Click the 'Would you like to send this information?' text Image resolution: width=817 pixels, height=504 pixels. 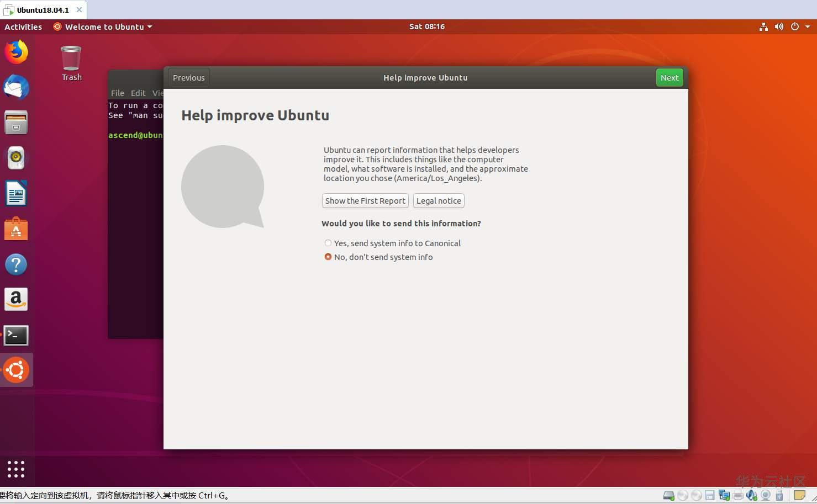click(x=401, y=224)
